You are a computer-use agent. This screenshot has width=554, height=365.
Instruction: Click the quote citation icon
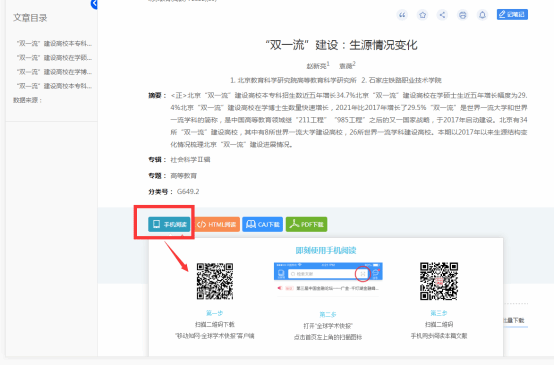(x=402, y=15)
